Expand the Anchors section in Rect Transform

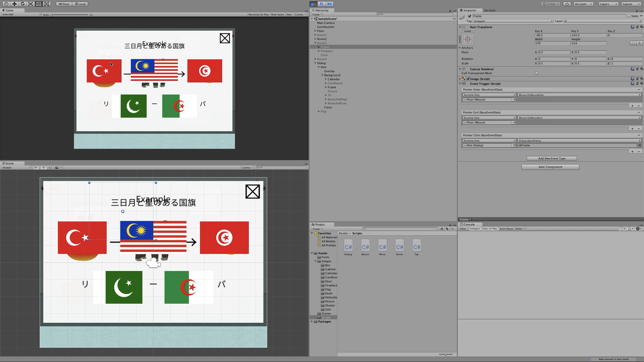tap(460, 48)
